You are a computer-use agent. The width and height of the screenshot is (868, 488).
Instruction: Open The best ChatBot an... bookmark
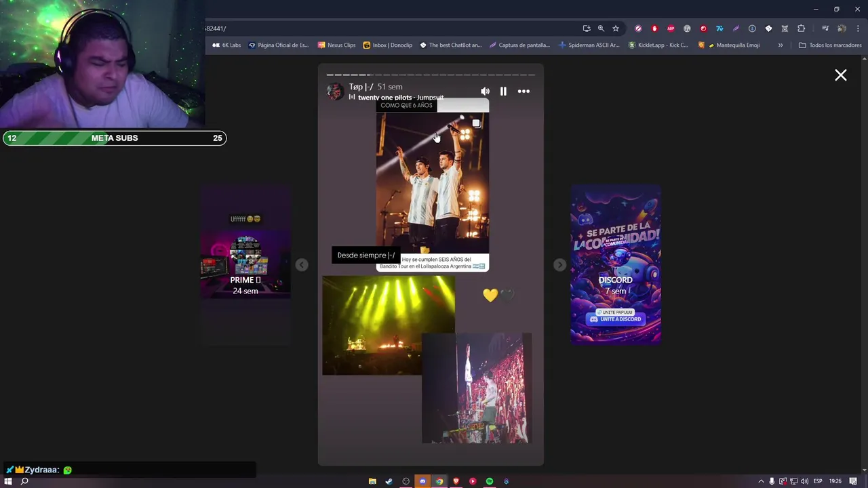pos(450,45)
